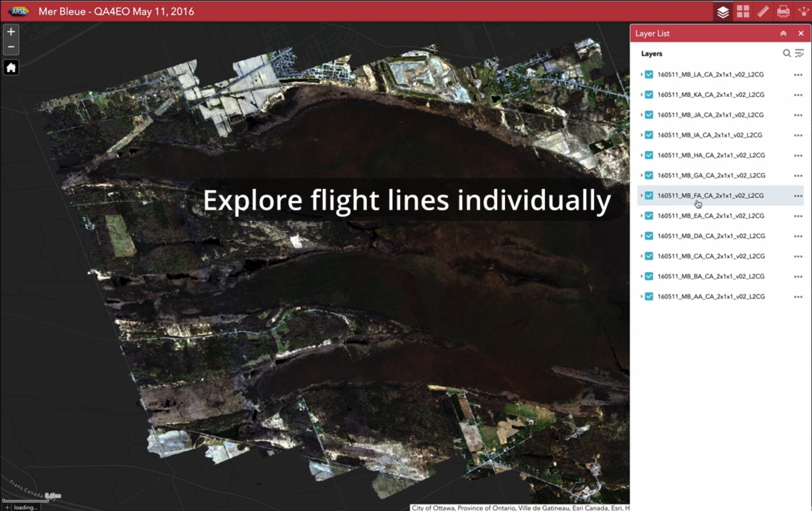Close the Layer List panel
Viewport: 812px width, 511px height.
tap(801, 33)
